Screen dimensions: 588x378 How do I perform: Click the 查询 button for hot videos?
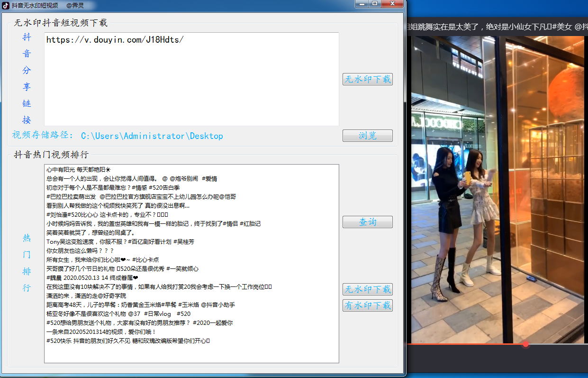coord(368,222)
